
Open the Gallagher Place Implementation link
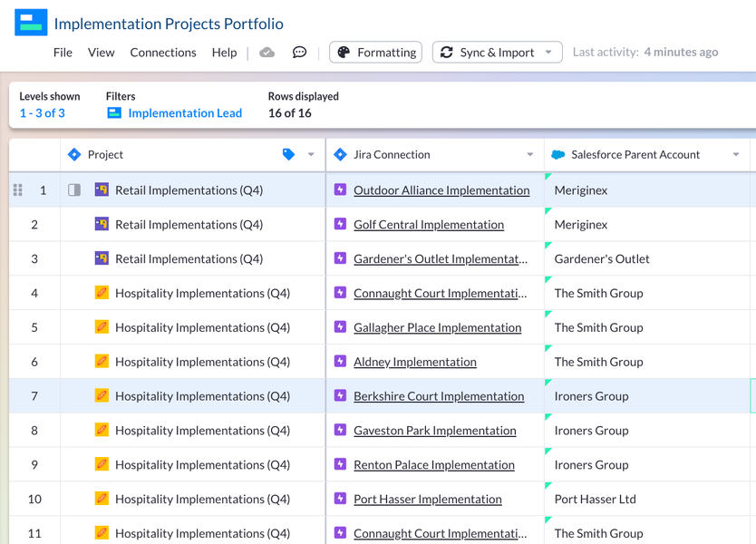click(437, 327)
